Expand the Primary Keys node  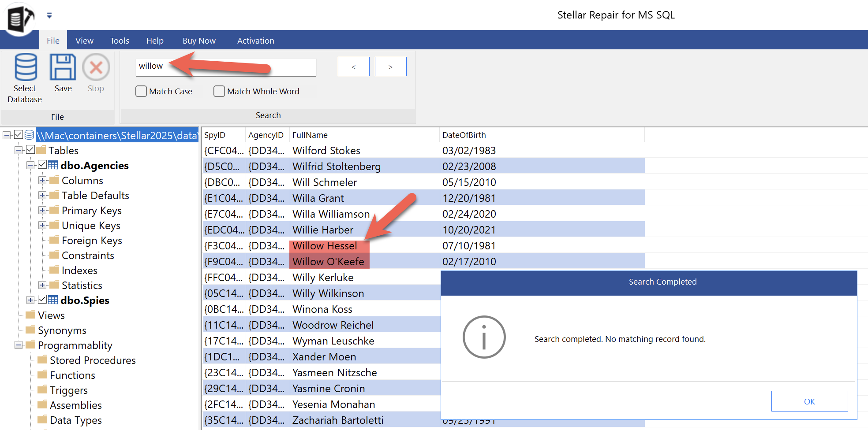click(42, 210)
